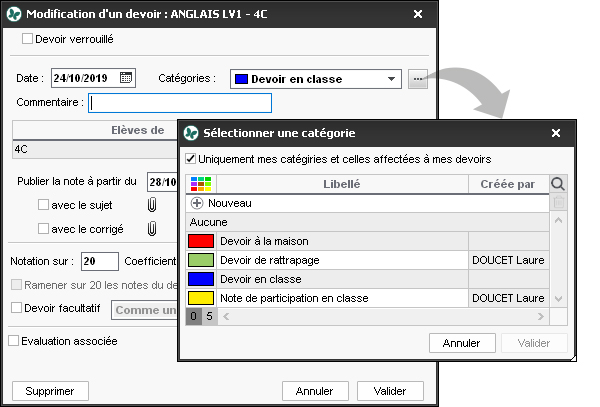Open the 'Comme un' dropdown next to Devoir facultatif
Viewport: 600px width, 407px height.
[x=145, y=310]
